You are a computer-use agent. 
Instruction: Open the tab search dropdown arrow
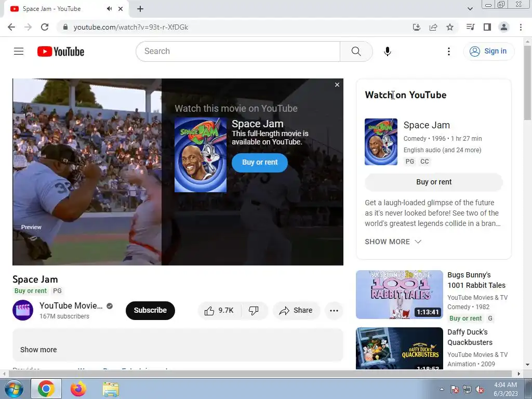[x=470, y=9]
